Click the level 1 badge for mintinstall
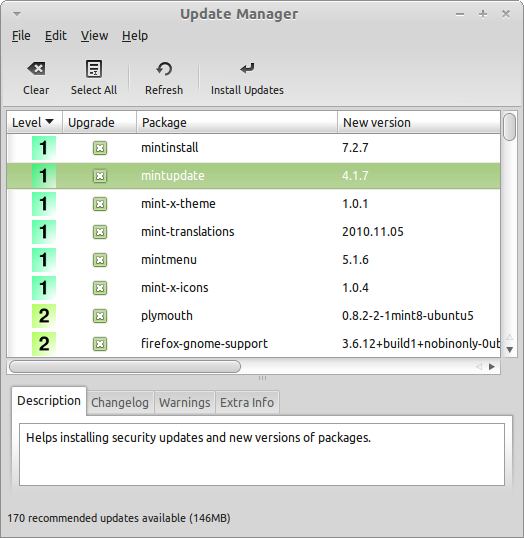524x538 pixels. click(44, 148)
